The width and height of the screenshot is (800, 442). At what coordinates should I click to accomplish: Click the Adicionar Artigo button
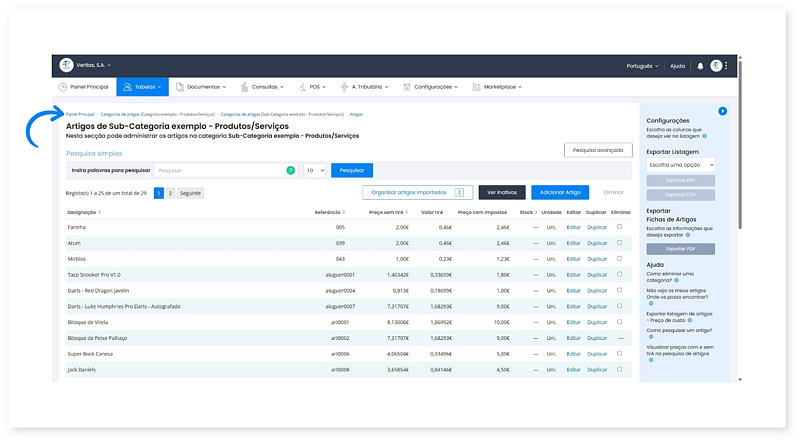[x=560, y=191]
